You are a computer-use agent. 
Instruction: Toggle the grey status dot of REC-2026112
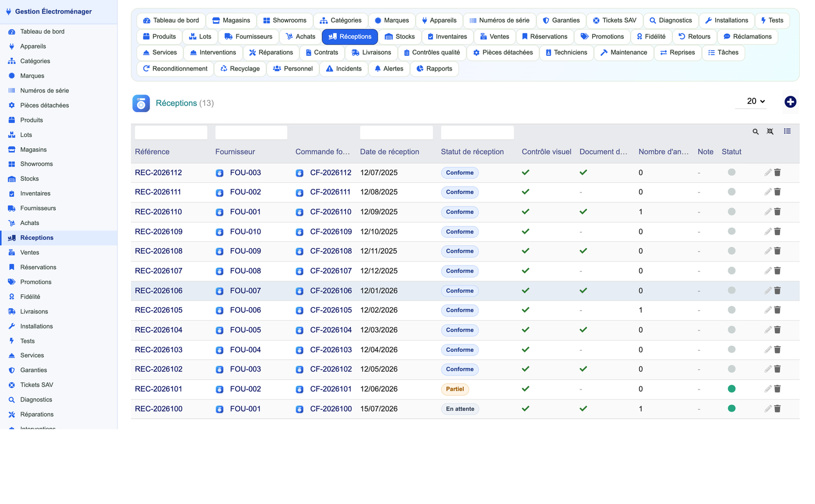point(732,172)
